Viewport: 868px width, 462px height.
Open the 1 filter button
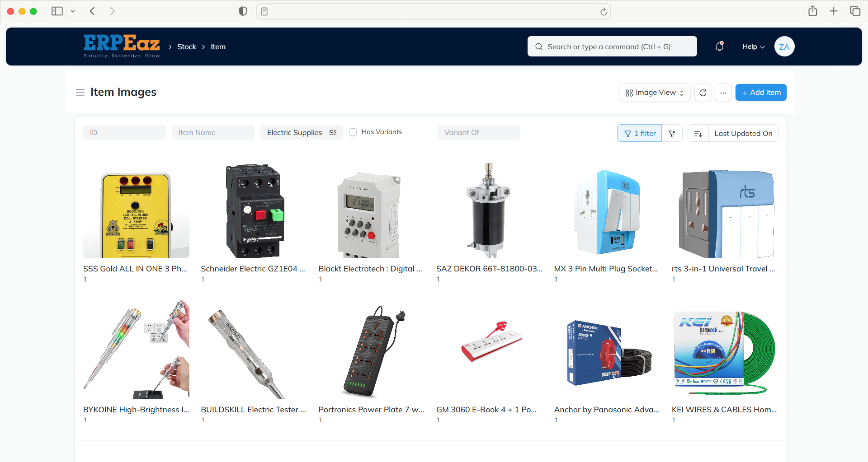click(x=639, y=134)
